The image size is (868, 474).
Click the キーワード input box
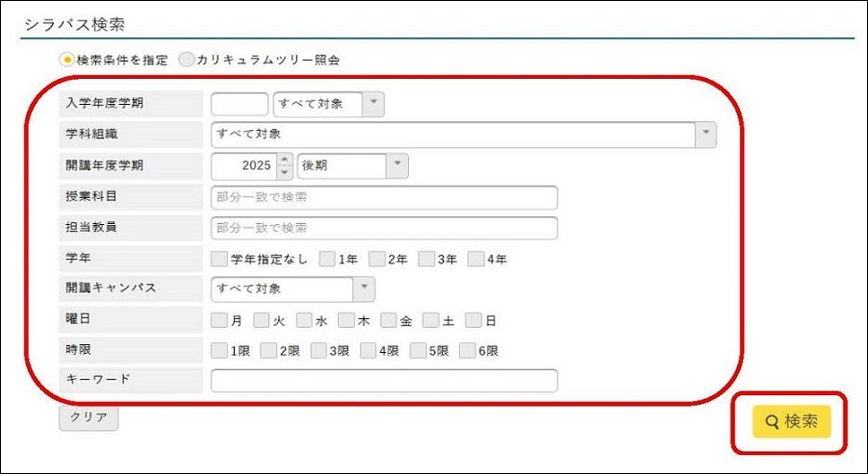(384, 381)
